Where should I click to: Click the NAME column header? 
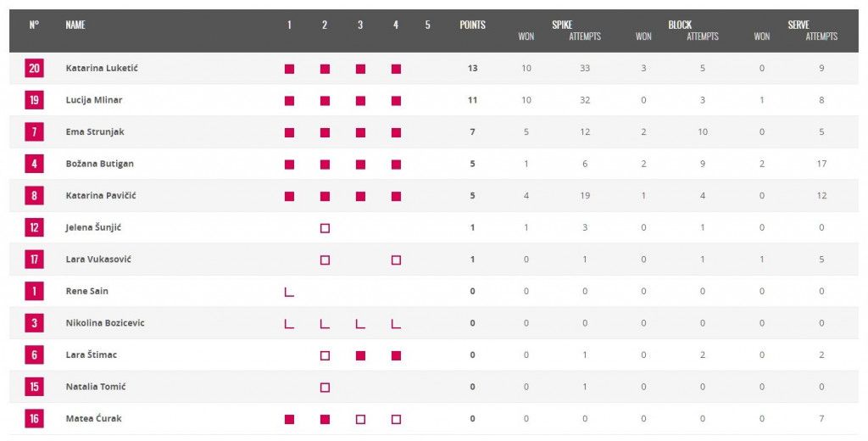(75, 25)
